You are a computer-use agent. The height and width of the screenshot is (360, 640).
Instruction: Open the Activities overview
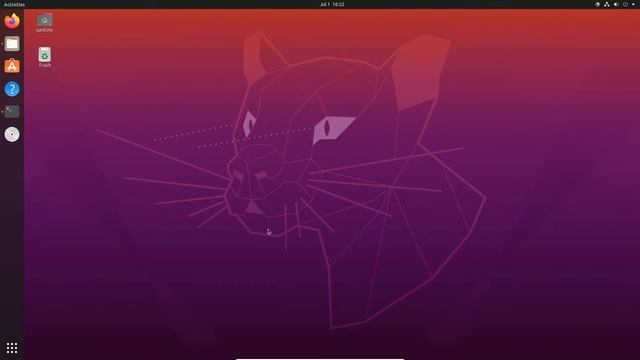coord(14,4)
